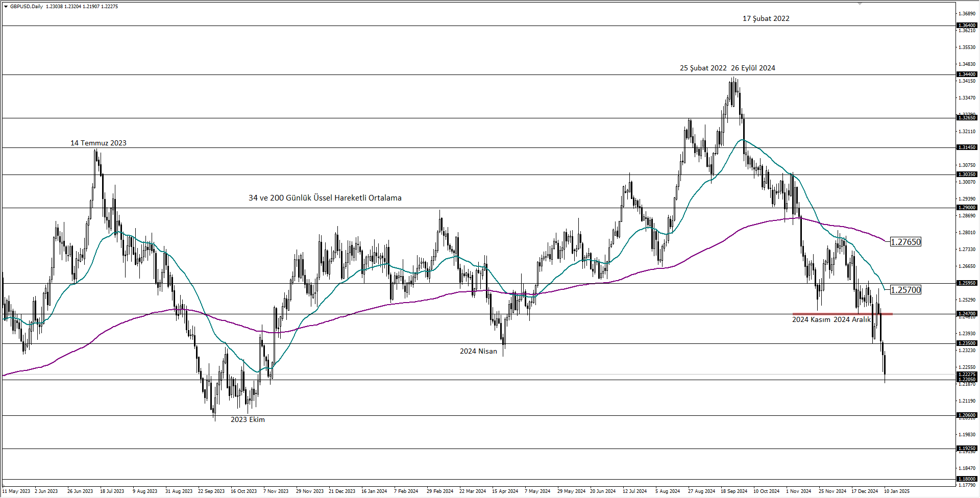Select the '2023 Ekim' annotation label

pyautogui.click(x=248, y=419)
